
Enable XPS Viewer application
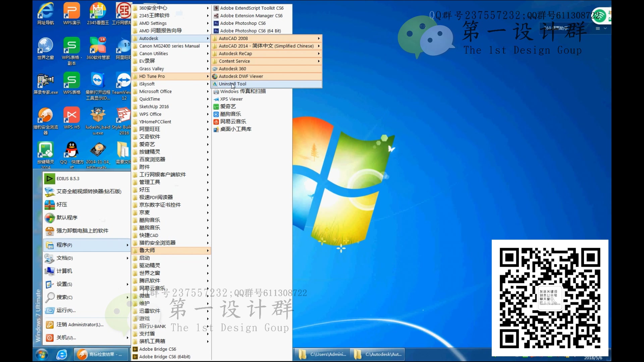[x=231, y=99]
